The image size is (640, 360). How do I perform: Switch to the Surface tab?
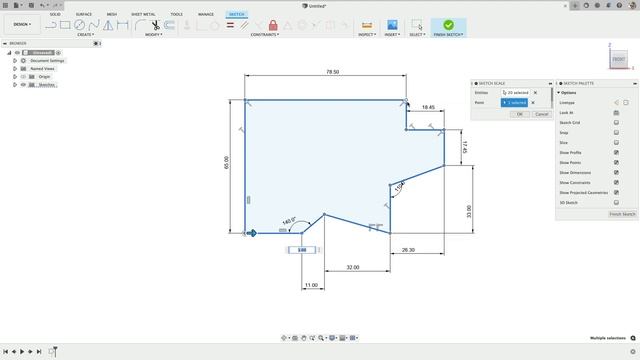pyautogui.click(x=84, y=14)
